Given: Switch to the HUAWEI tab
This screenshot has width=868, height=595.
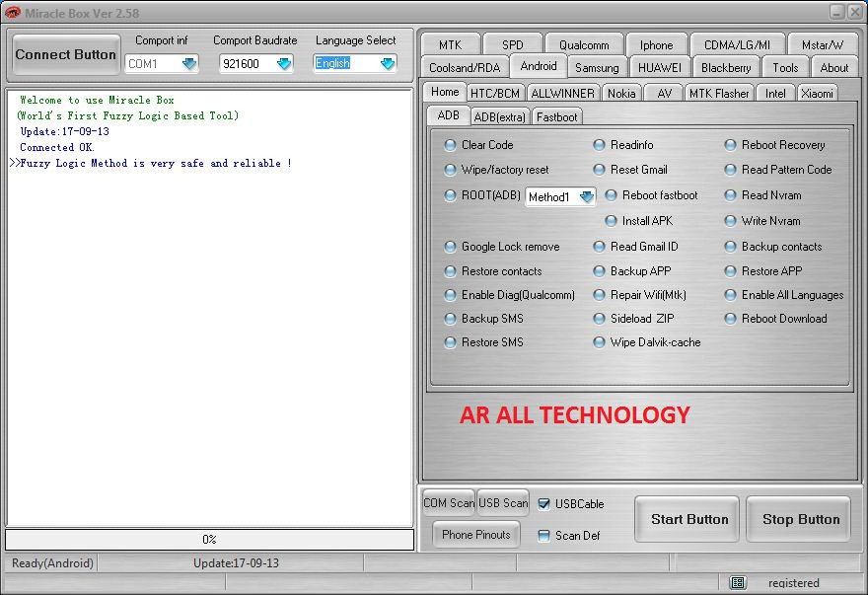Looking at the screenshot, I should click(660, 67).
